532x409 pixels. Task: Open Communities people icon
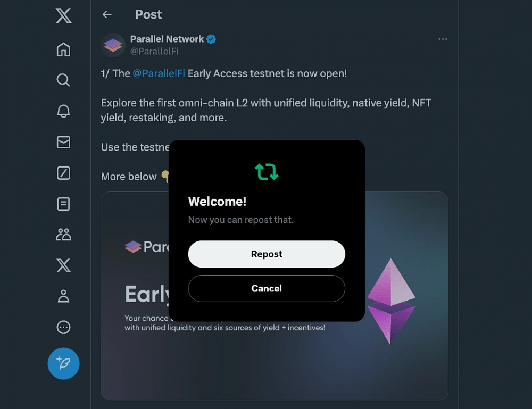[x=63, y=235]
